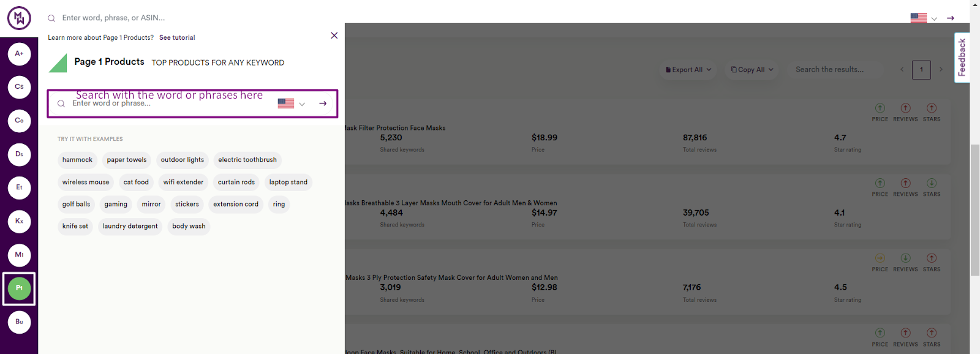This screenshot has width=980, height=354.
Task: Sort by REVIEWS on the 87,816 reviews product
Action: point(905,108)
